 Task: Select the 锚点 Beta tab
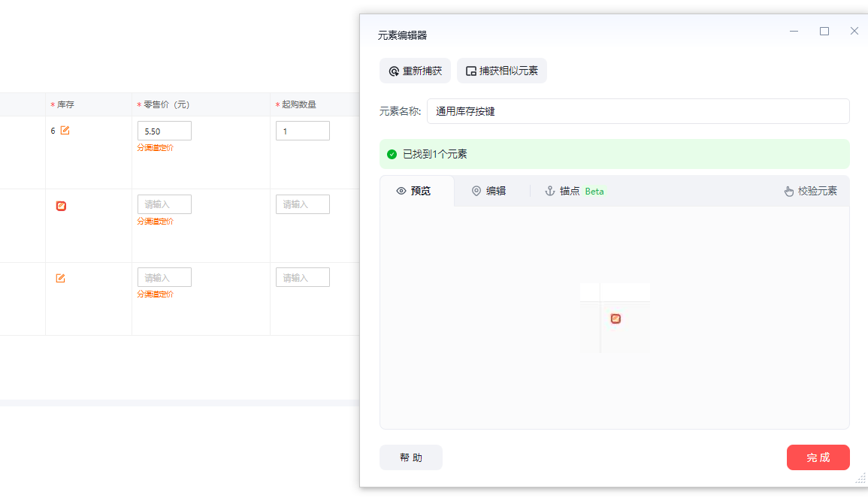click(575, 191)
